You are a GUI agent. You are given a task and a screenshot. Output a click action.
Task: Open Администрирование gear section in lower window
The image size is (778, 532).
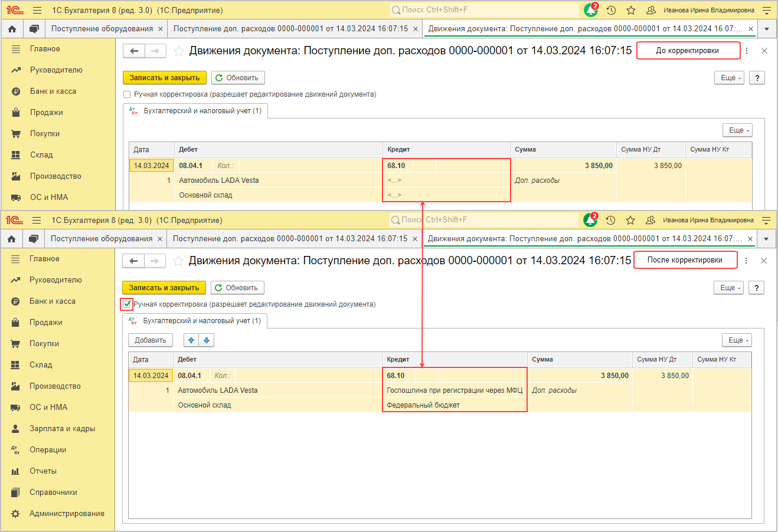(x=57, y=514)
